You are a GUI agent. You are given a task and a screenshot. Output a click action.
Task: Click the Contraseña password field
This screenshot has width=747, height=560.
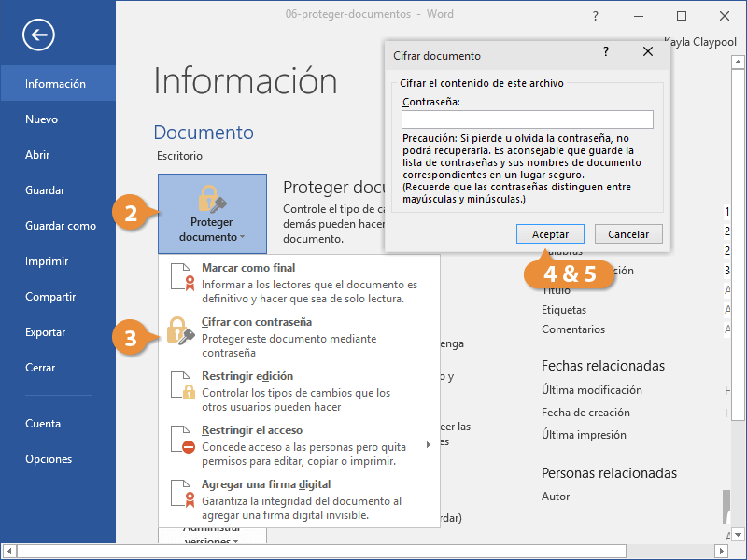coord(527,119)
